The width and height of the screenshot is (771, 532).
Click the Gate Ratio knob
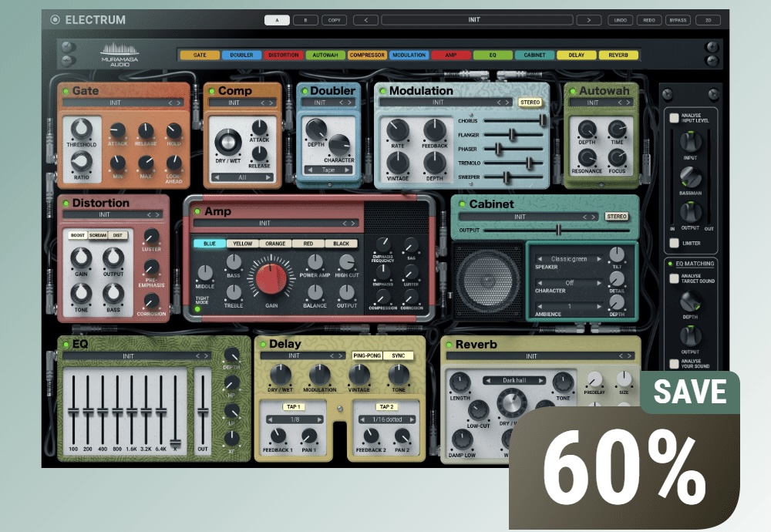pos(81,161)
